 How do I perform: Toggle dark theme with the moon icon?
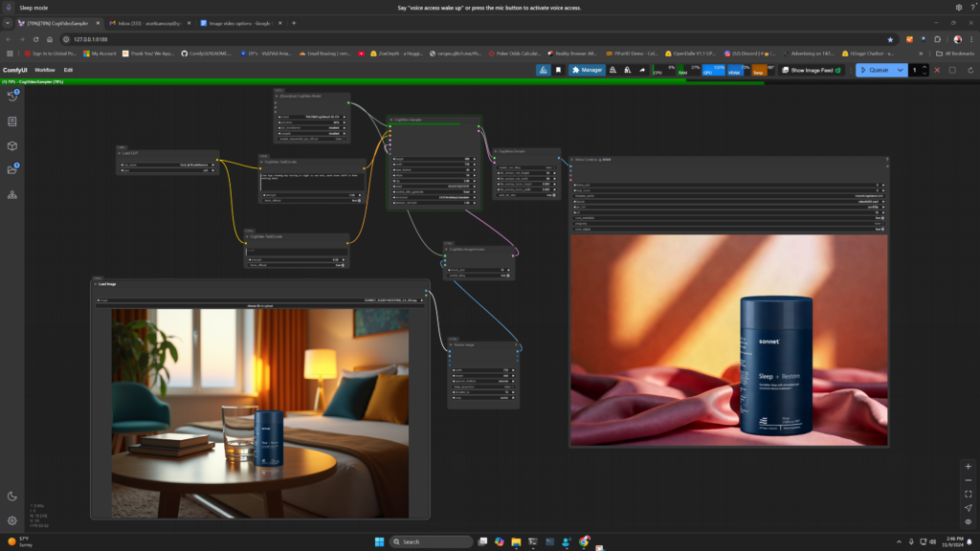click(x=11, y=496)
